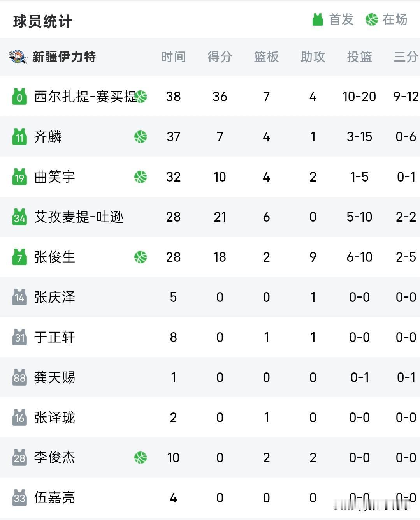Click green jersey number 19 icon
The width and height of the screenshot is (420, 520).
19,177
